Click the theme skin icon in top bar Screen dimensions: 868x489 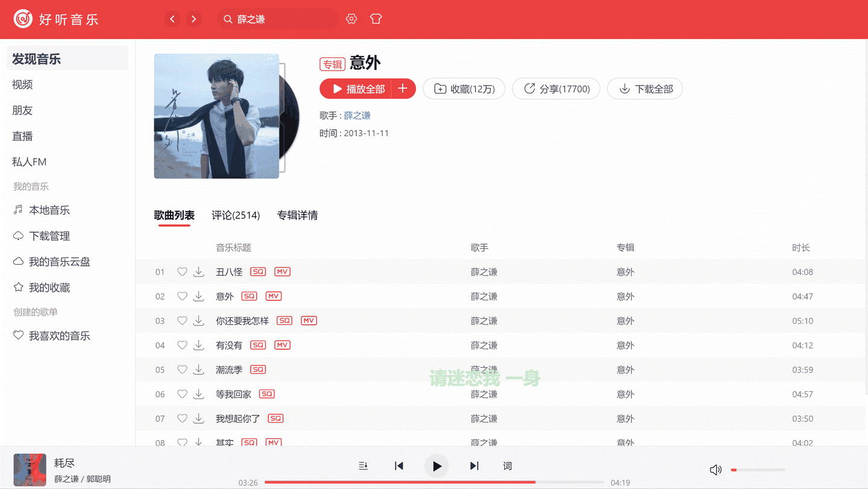pyautogui.click(x=376, y=19)
